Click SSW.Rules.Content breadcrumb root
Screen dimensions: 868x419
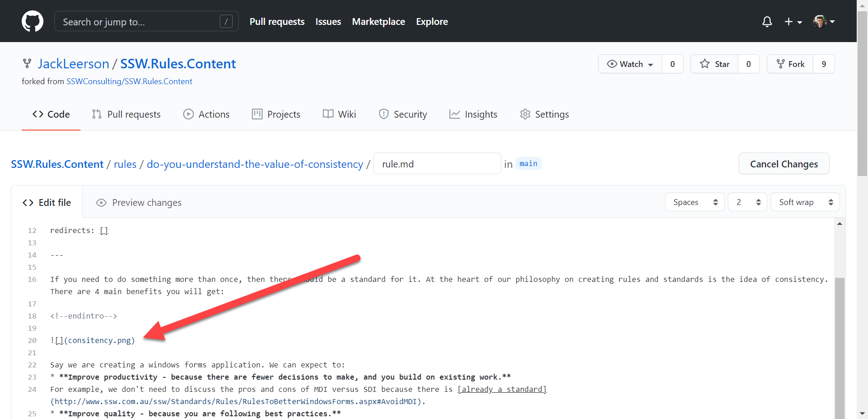pyautogui.click(x=57, y=164)
